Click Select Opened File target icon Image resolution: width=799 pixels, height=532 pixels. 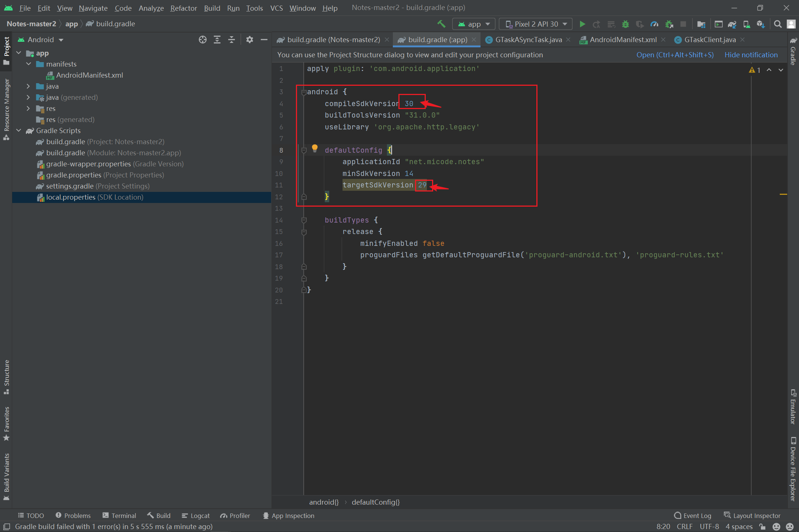203,40
